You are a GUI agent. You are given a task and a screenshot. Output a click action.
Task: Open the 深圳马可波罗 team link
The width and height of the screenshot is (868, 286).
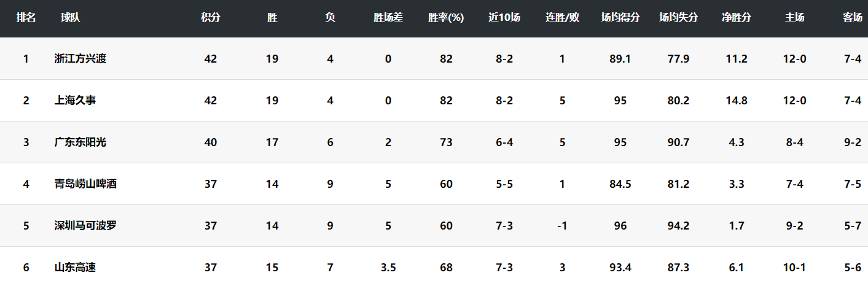point(85,226)
